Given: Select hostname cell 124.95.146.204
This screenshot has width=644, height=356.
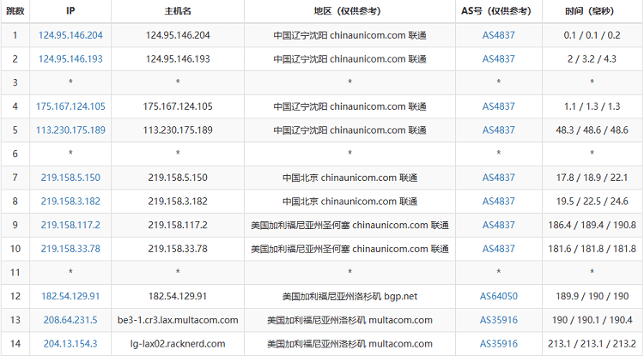Looking at the screenshot, I should pos(178,35).
